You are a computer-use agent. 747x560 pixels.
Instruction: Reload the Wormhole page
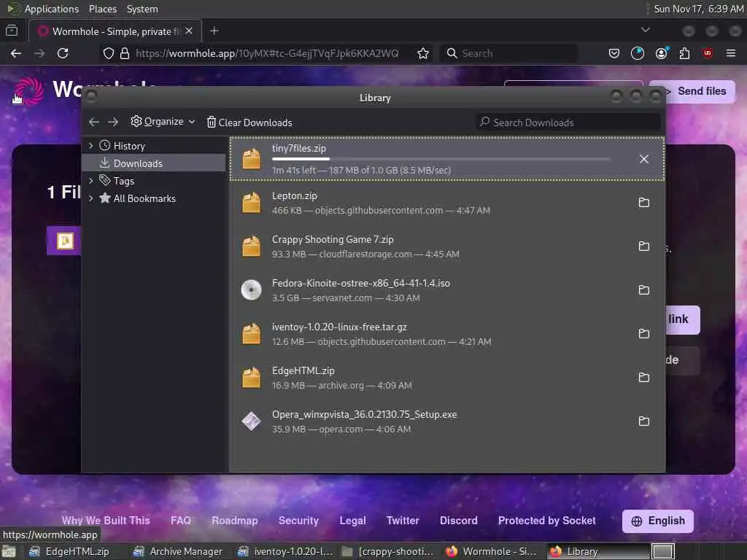pyautogui.click(x=63, y=53)
